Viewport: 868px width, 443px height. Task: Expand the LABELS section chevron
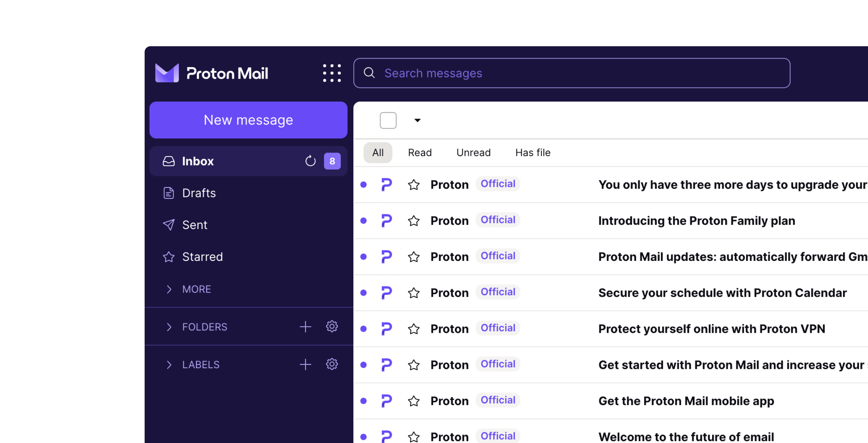click(169, 365)
